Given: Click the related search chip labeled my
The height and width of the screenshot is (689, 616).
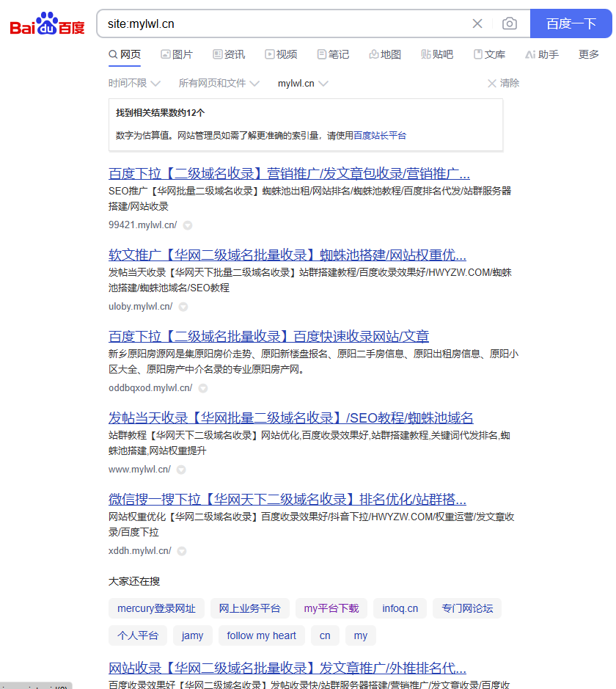Looking at the screenshot, I should (x=361, y=635).
